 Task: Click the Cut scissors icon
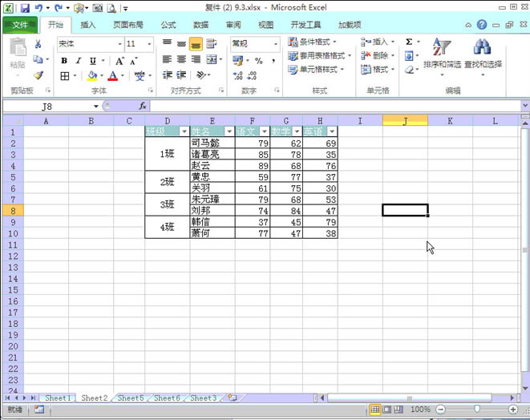coord(38,44)
